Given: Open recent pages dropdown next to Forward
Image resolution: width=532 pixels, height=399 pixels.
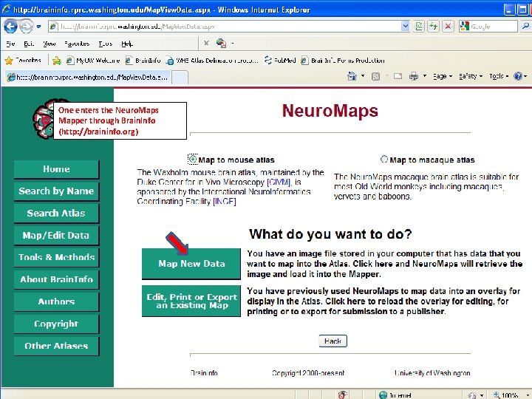Looking at the screenshot, I should [38, 26].
